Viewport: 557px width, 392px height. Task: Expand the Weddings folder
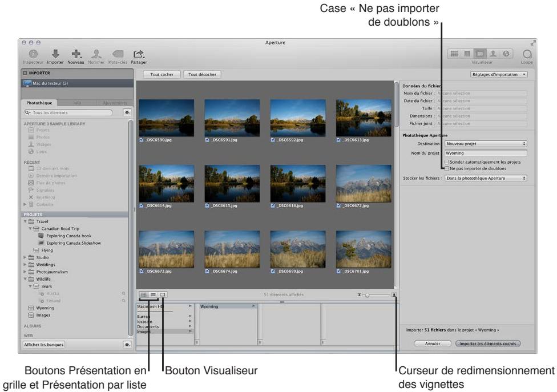point(25,265)
